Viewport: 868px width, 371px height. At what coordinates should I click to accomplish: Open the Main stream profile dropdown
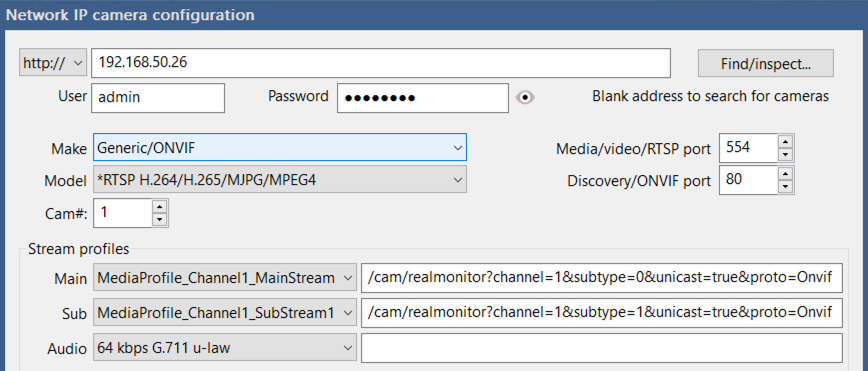[225, 279]
